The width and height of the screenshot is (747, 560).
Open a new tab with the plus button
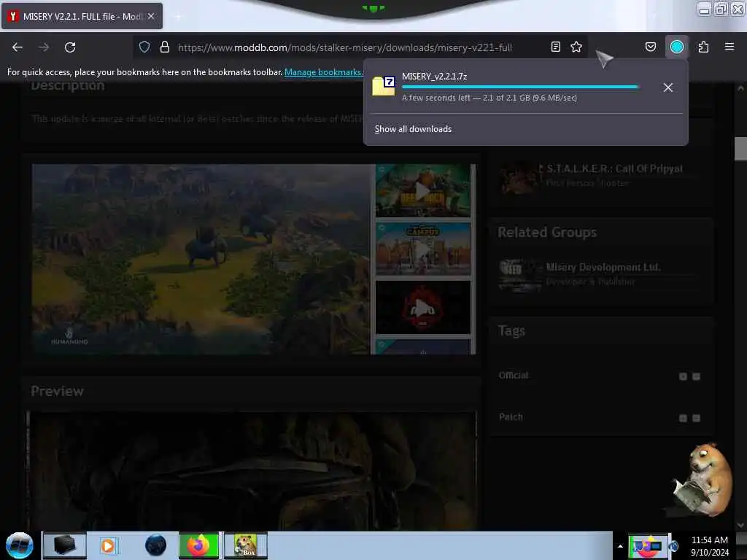pos(178,17)
